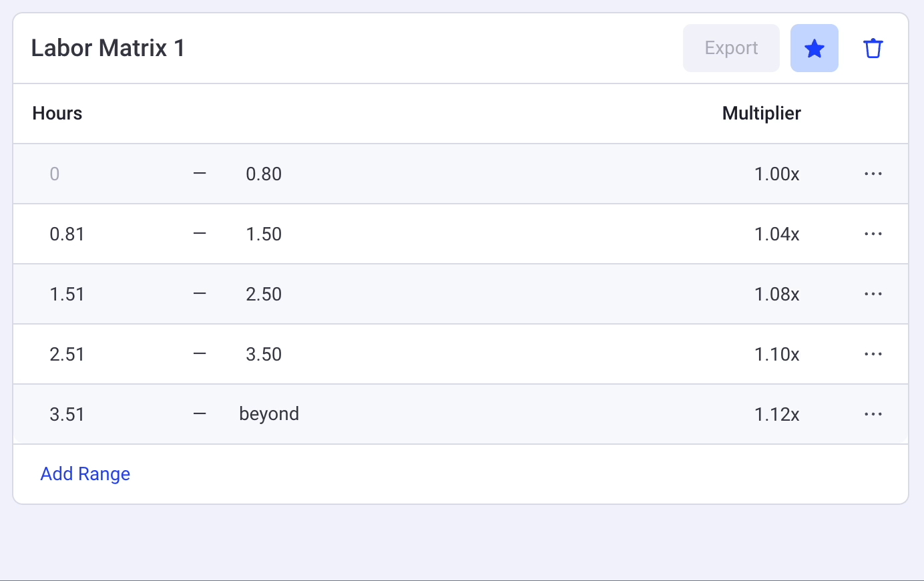Click the Hours column header
Viewport: 924px width, 581px height.
tap(57, 114)
